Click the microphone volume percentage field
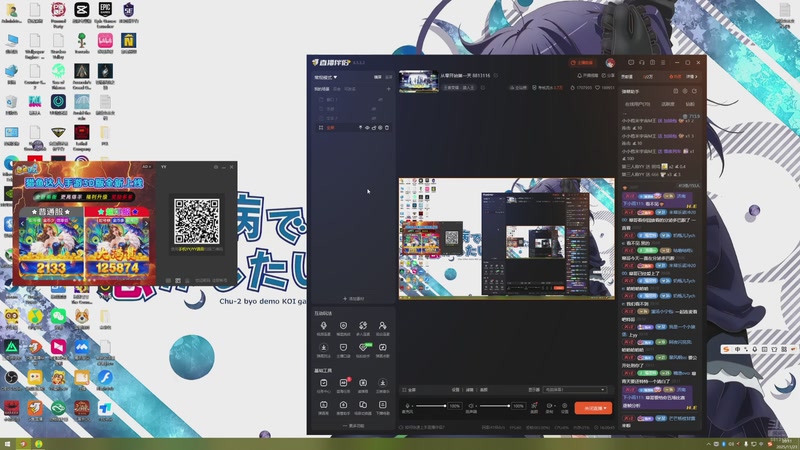Image resolution: width=800 pixels, height=450 pixels. [x=455, y=406]
